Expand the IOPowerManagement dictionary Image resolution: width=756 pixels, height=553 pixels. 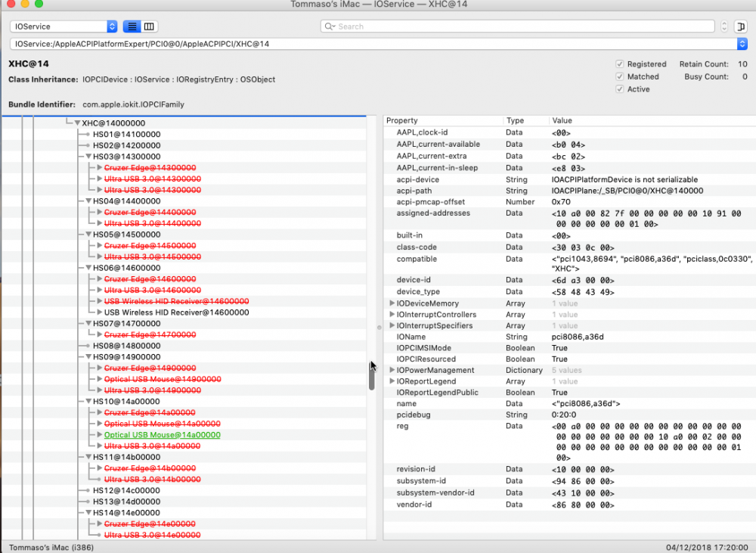pos(392,370)
